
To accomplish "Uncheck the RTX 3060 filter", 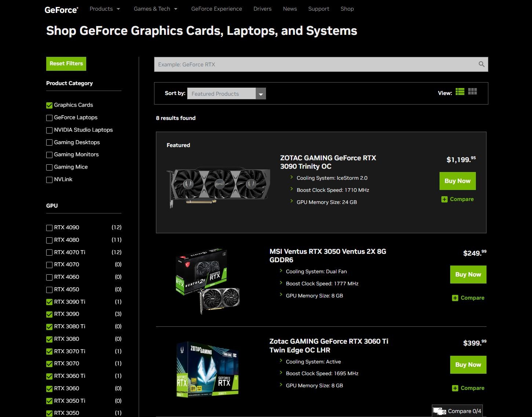I will tap(49, 389).
